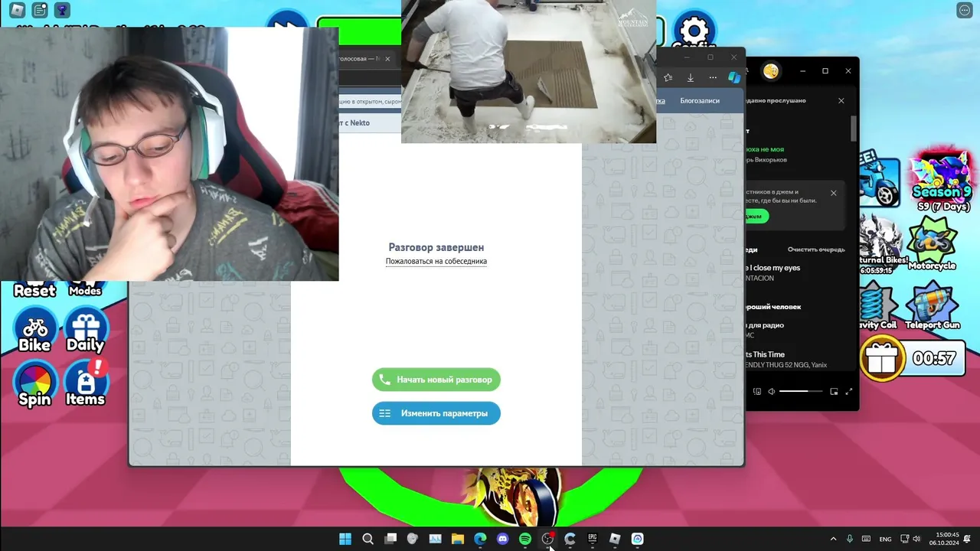Select the Teleport Gun item icon

click(x=932, y=305)
